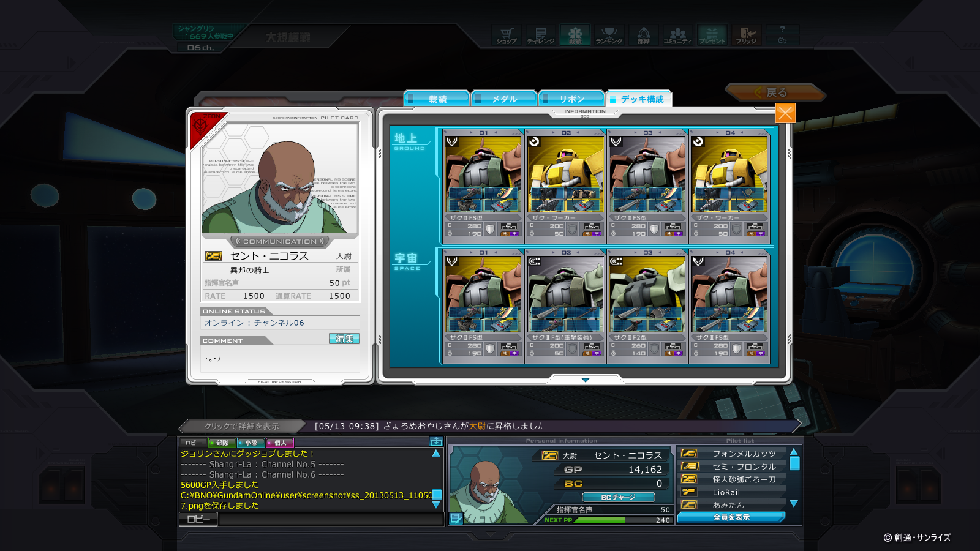Click the shield icon on Ground slot 01 card
The image size is (980, 551).
pos(490,230)
